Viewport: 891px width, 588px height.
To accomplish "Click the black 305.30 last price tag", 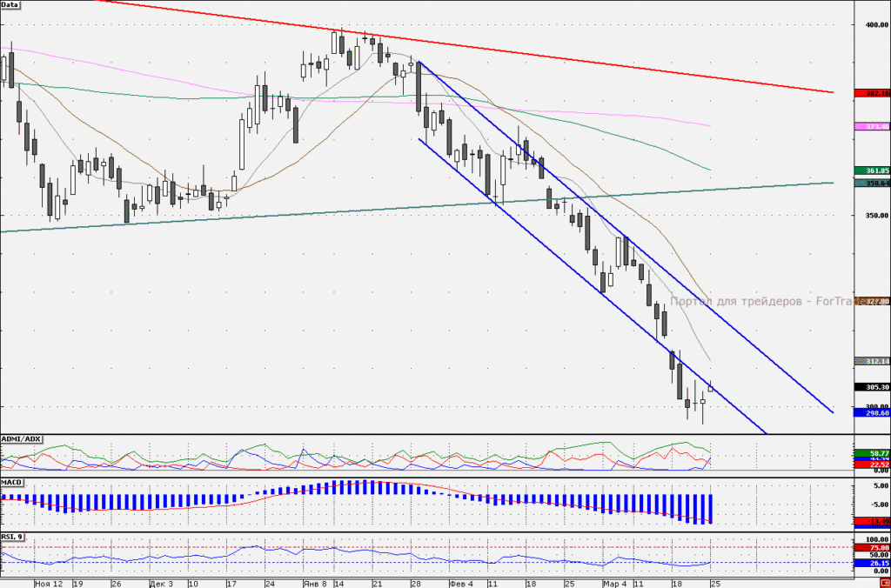I will pos(872,387).
